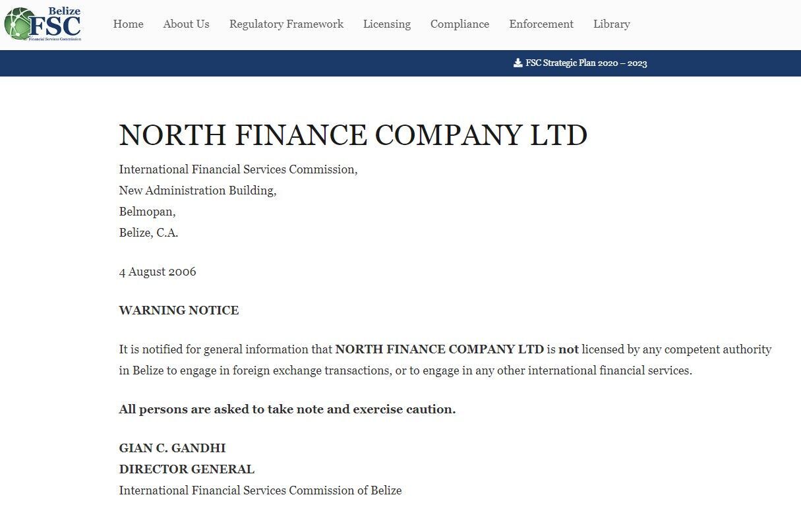Open the Library menu
This screenshot has height=532, width=801.
(612, 24)
